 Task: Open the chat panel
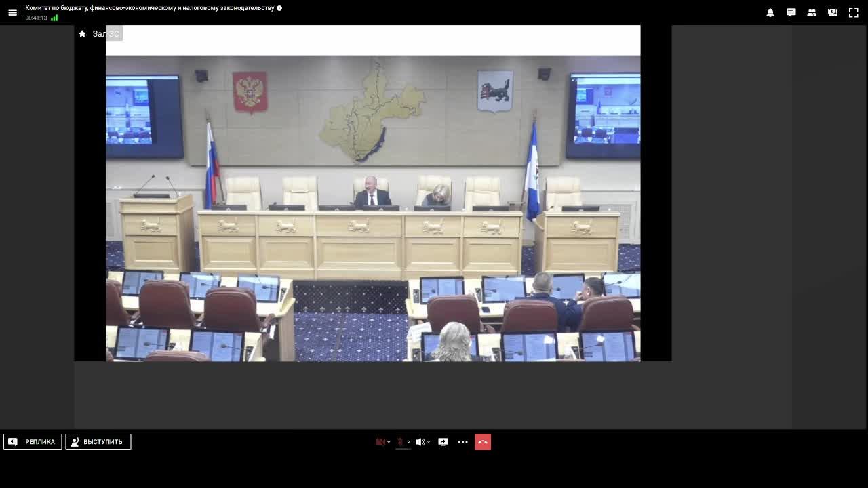coord(791,12)
